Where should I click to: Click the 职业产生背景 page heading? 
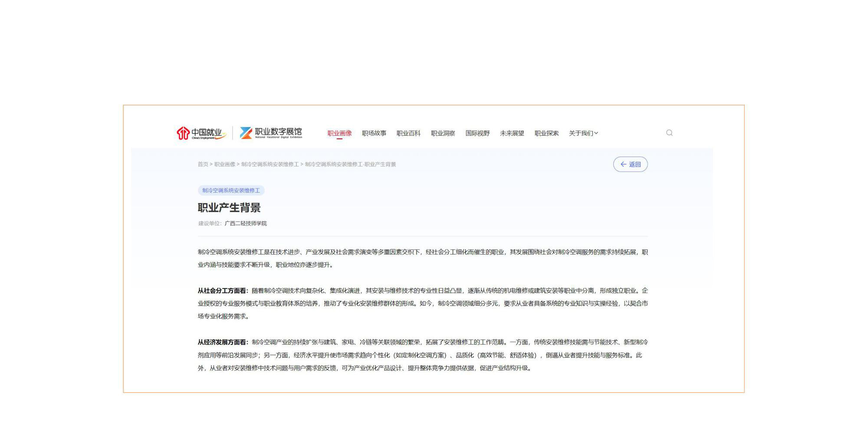tap(229, 208)
